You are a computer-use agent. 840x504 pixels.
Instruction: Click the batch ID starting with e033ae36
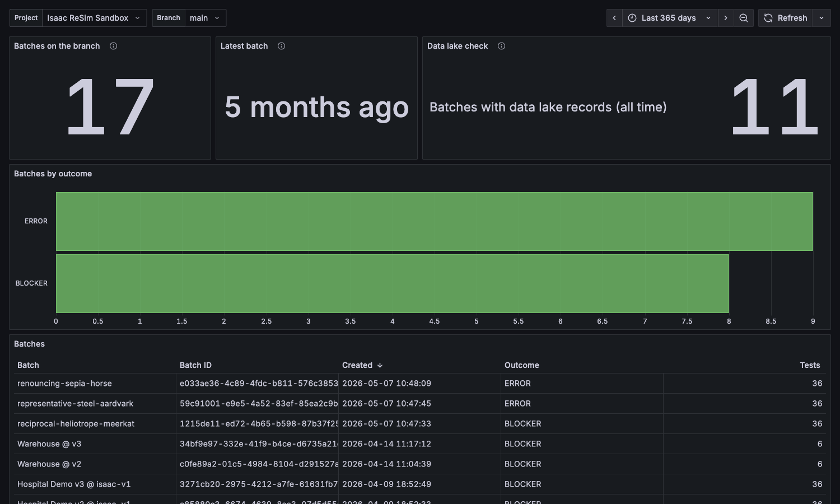(259, 384)
